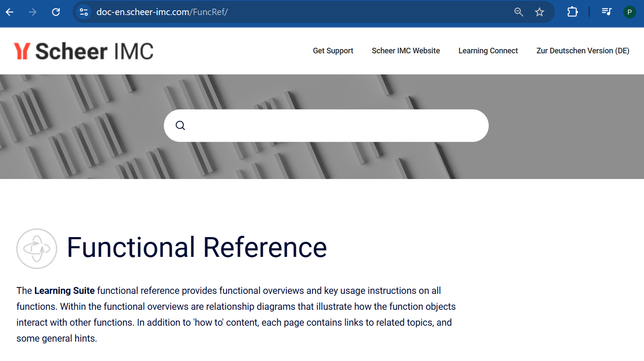The height and width of the screenshot is (361, 644).
Task: Click the Learning Suite bold text
Action: click(x=64, y=290)
